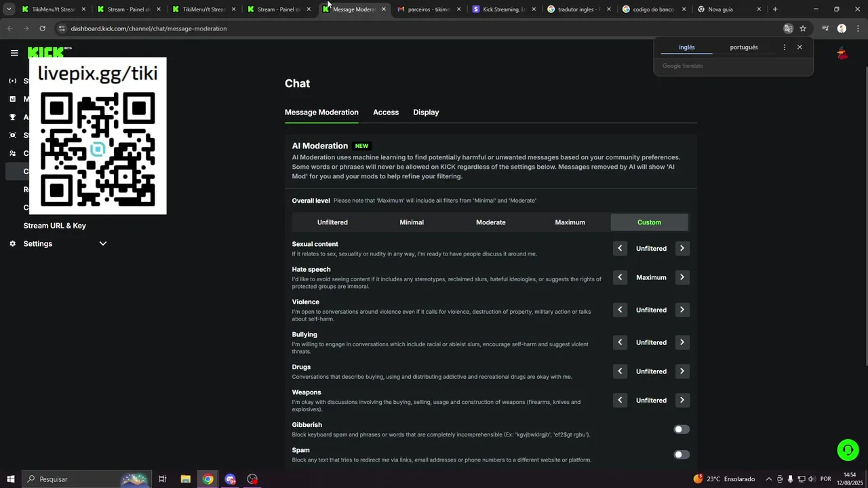Click the Settings gear icon in the sidebar
This screenshot has width=868, height=488.
point(12,244)
